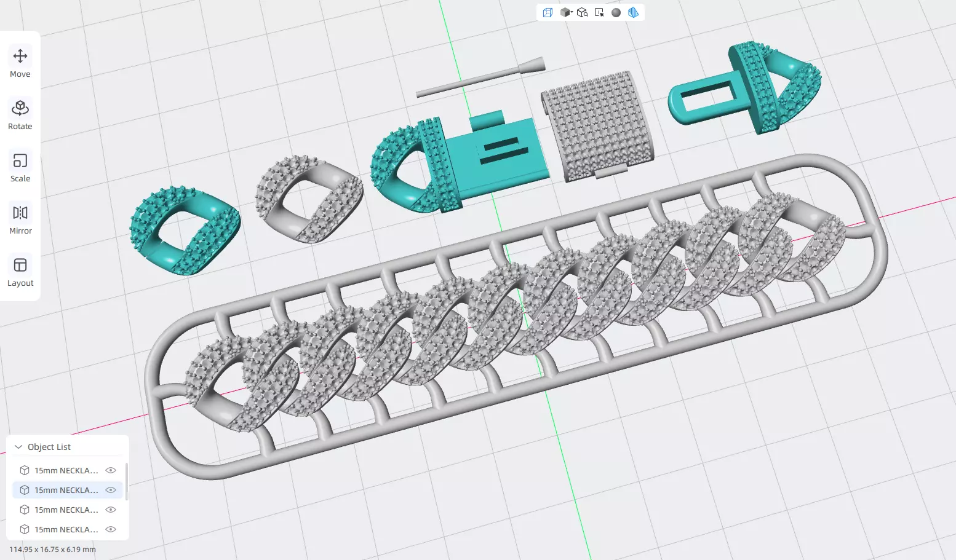Select the Rotate tool
956x560 pixels.
coord(20,115)
